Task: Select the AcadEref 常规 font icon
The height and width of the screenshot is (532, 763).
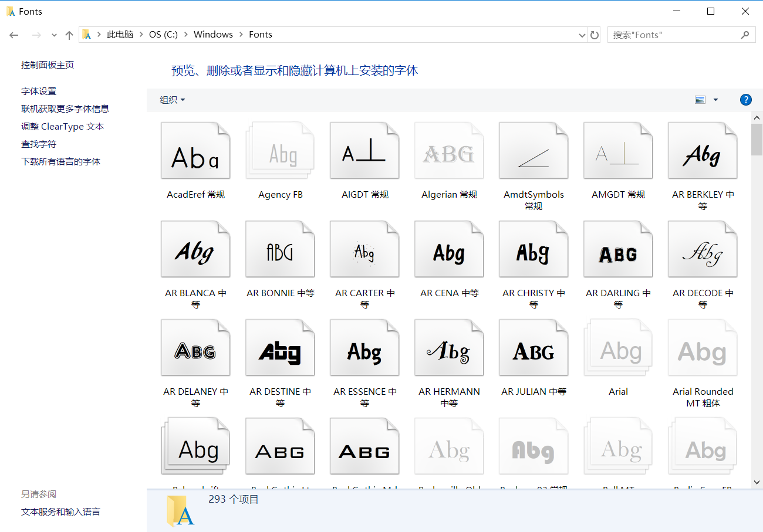Action: (195, 151)
